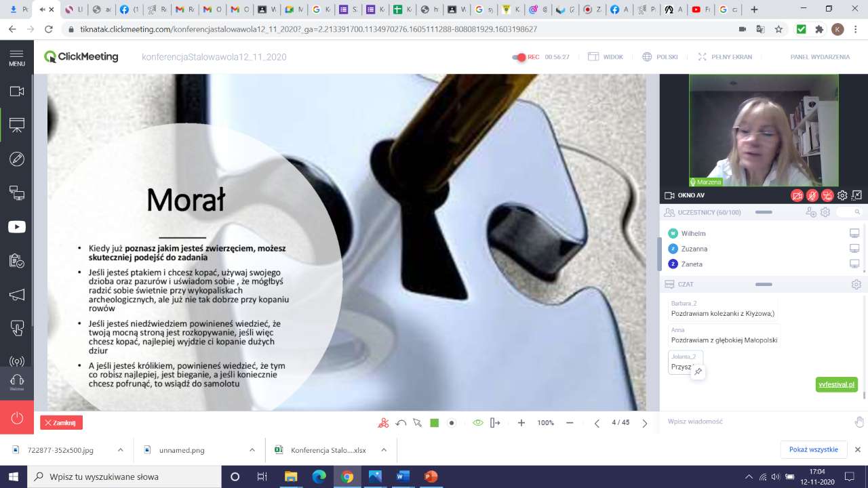Screen dimensions: 868x488
Task: Toggle the REC recording switch
Action: tap(519, 57)
